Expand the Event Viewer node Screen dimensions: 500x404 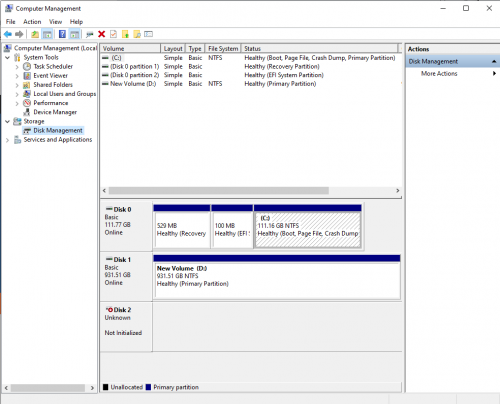(17, 76)
